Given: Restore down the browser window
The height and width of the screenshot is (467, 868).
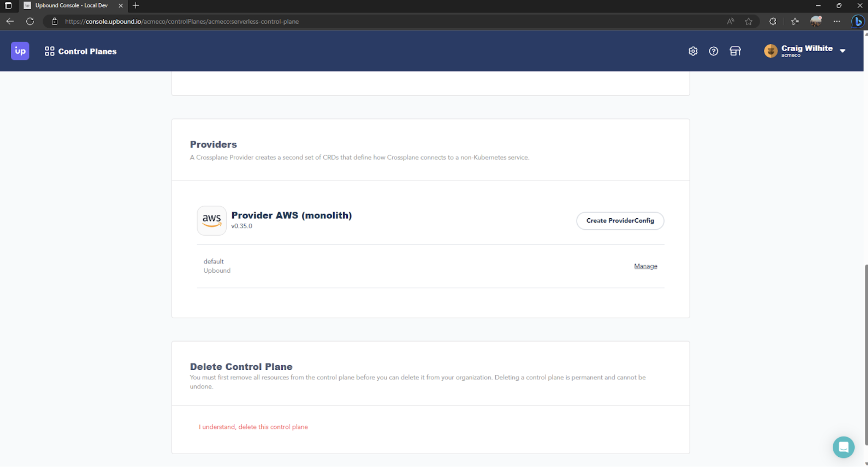Looking at the screenshot, I should [839, 5].
